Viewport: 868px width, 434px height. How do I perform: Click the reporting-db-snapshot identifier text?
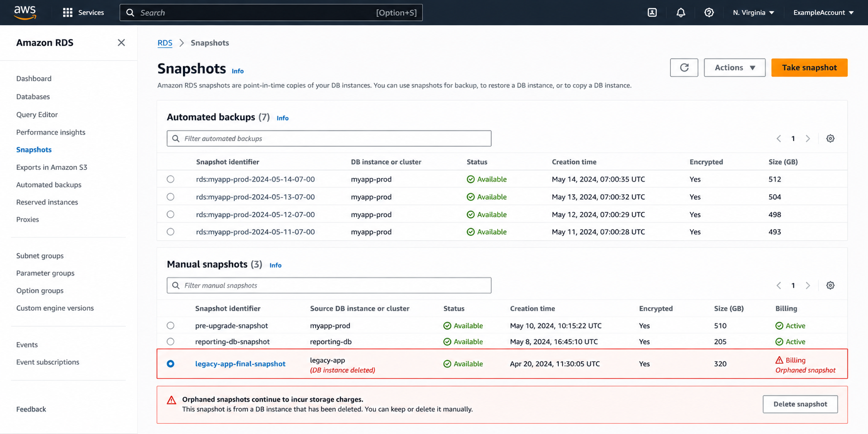232,342
